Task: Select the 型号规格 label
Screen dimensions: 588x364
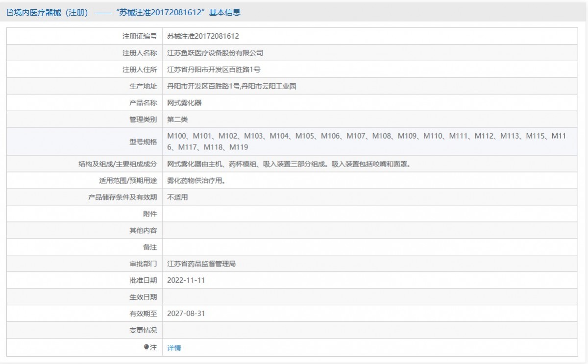Action: click(x=143, y=142)
